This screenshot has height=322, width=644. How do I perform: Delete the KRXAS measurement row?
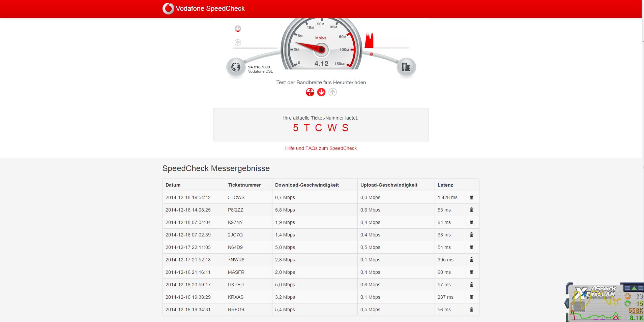(471, 297)
